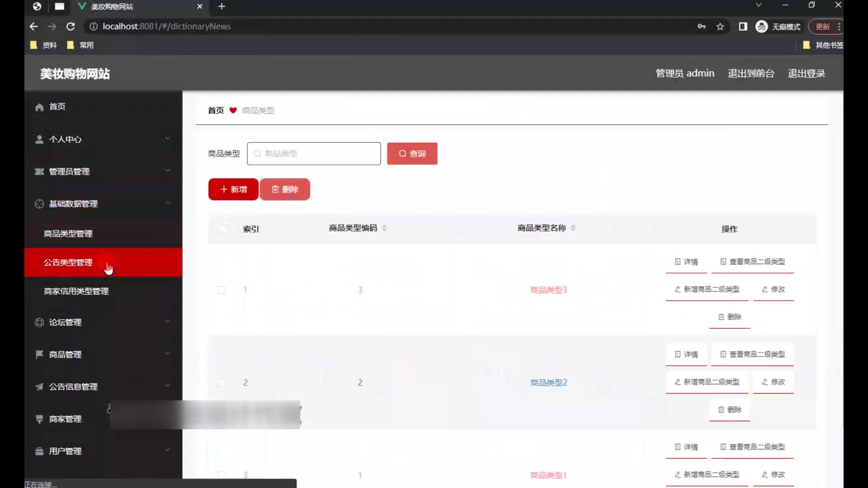Image resolution: width=868 pixels, height=488 pixels.
Task: Toggle the select-all checkbox in the table header
Action: click(x=222, y=228)
